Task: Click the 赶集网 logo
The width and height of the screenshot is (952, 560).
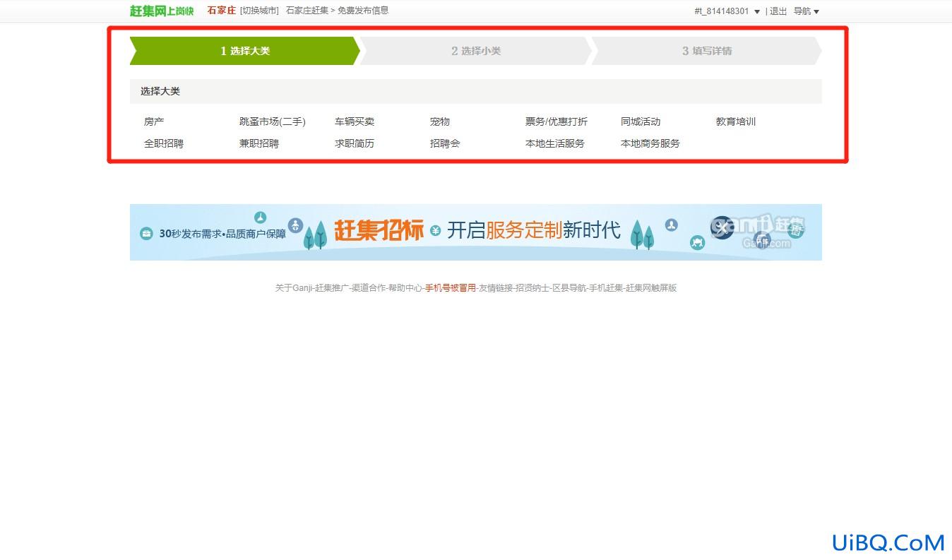Action: click(162, 11)
